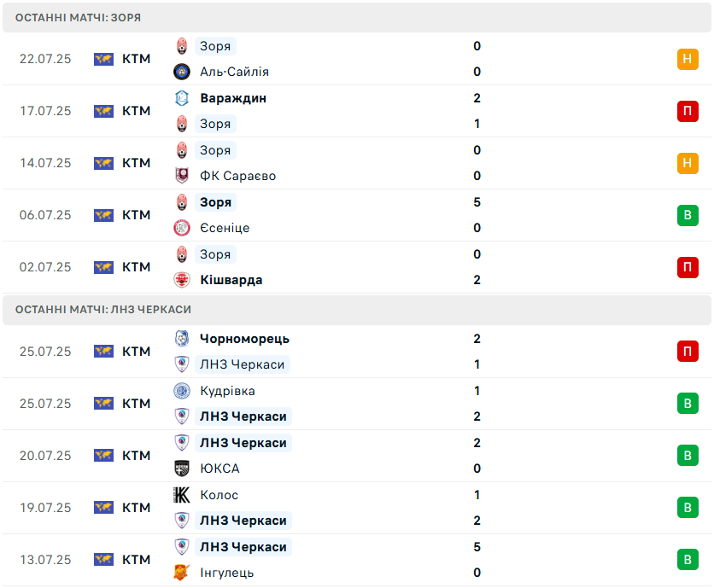The width and height of the screenshot is (714, 588).
Task: Click green В badge for Зоря–Єсеніце match
Action: (688, 215)
